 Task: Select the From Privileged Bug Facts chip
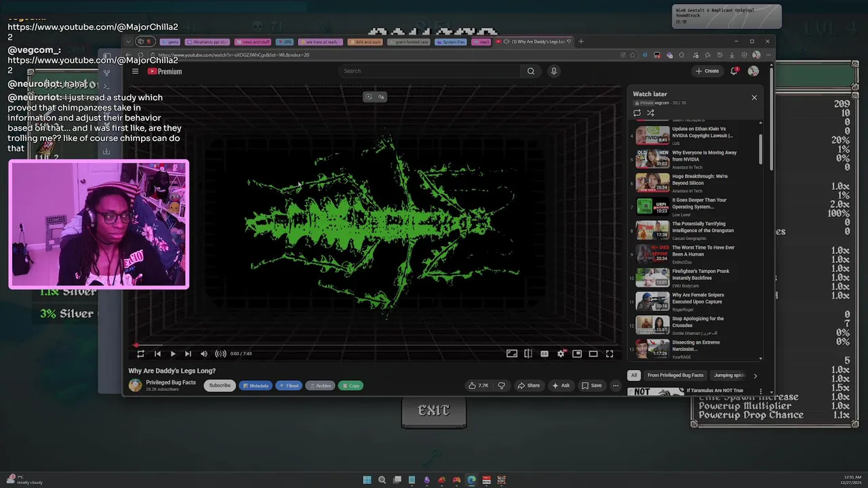675,375
